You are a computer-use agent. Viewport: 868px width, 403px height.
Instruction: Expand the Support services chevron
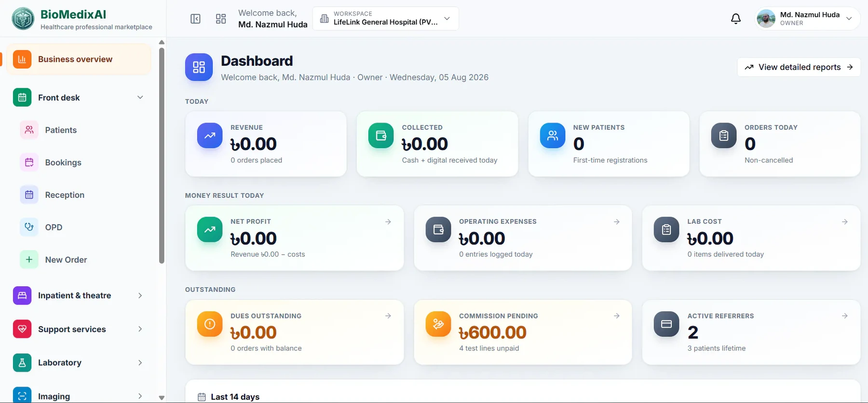point(140,329)
